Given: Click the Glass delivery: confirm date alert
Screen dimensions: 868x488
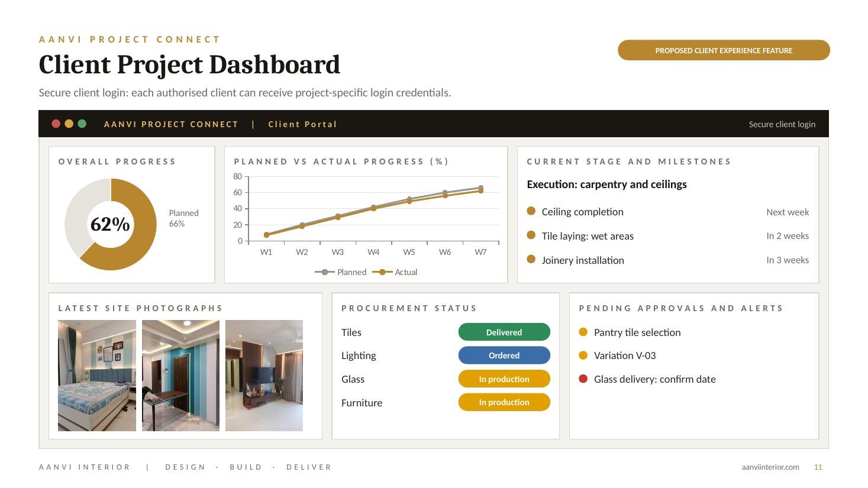Looking at the screenshot, I should [x=655, y=379].
